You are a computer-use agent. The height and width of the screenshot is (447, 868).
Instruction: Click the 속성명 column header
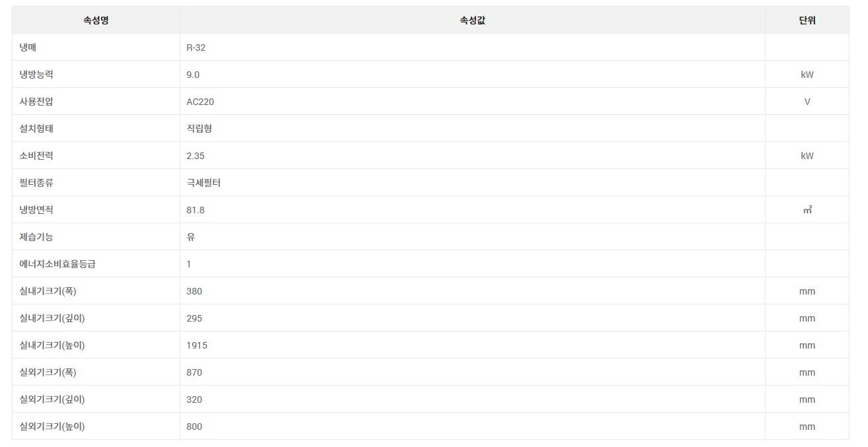(x=96, y=20)
